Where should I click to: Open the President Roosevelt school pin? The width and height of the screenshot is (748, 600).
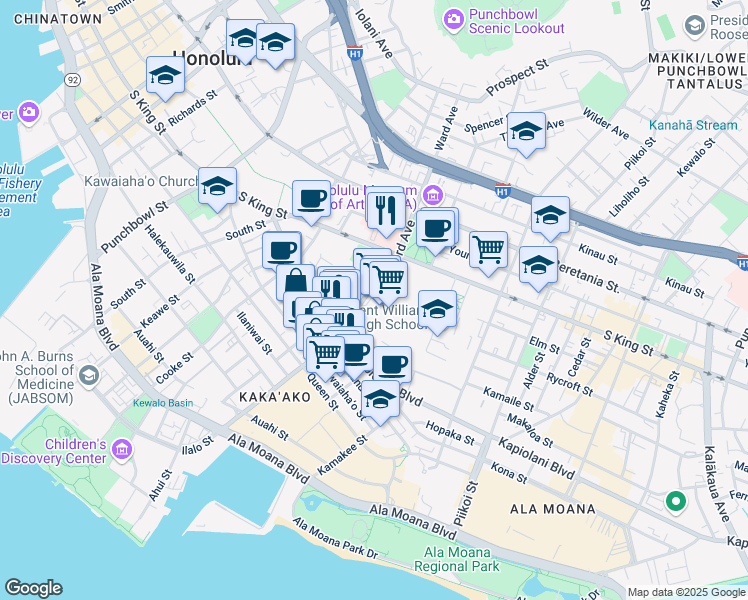coord(695,26)
